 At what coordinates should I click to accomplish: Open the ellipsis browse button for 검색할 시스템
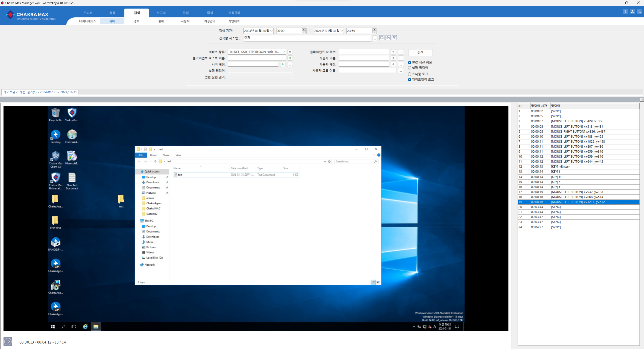(375, 38)
